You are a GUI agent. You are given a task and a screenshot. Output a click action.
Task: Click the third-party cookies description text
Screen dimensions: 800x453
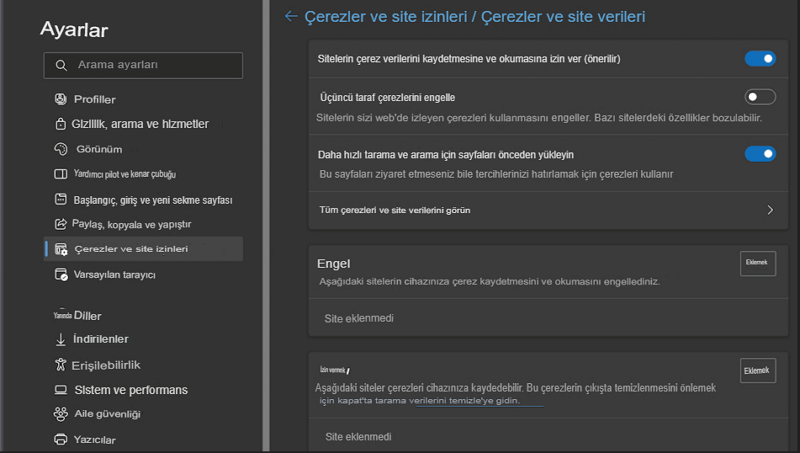coord(539,118)
